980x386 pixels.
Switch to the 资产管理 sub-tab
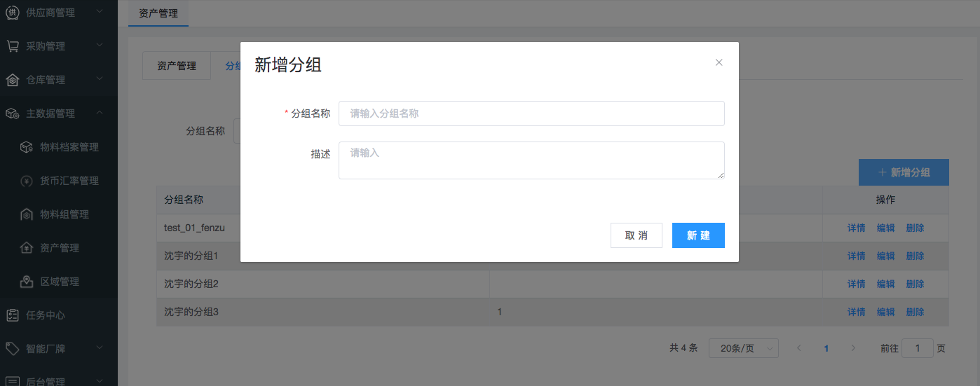pos(177,66)
